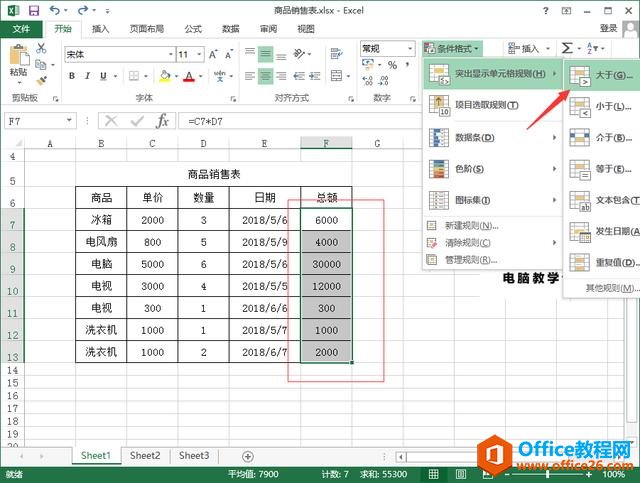Switch to the 页面布局 ribbon tab
Image resolution: width=640 pixels, height=483 pixels.
(x=147, y=29)
